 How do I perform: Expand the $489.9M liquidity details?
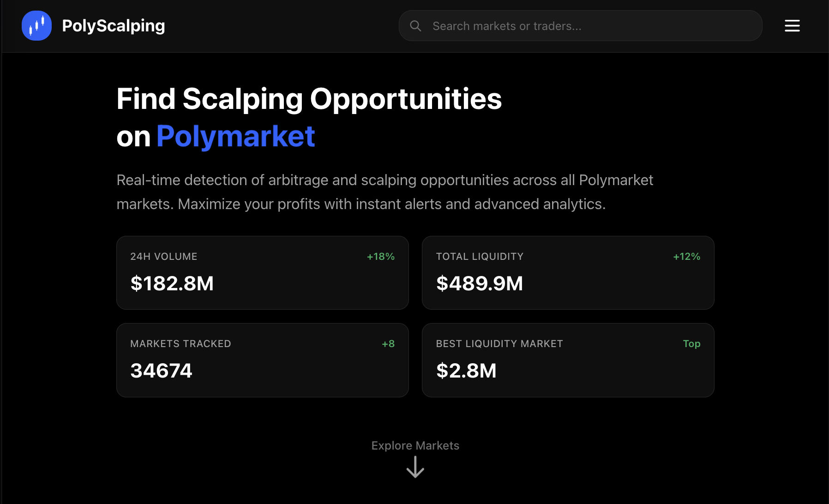480,283
